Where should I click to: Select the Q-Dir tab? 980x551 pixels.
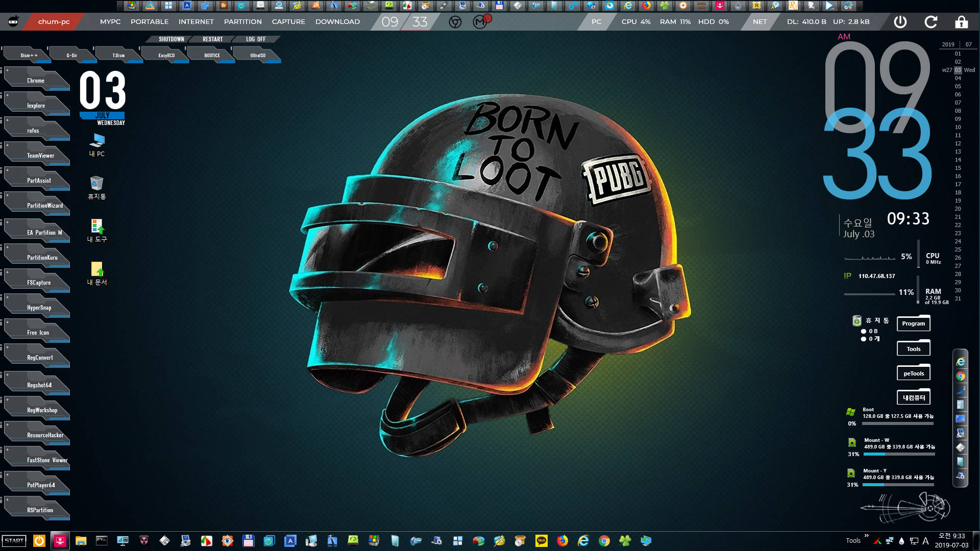[x=72, y=55]
